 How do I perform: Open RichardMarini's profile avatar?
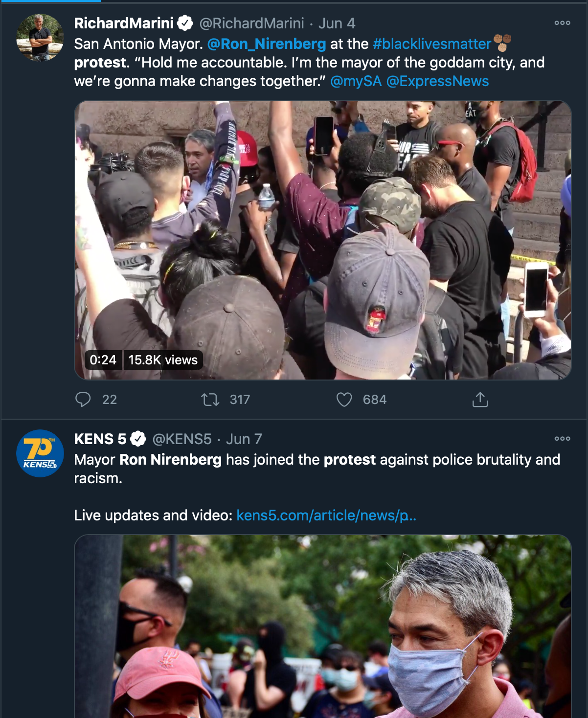[x=40, y=37]
